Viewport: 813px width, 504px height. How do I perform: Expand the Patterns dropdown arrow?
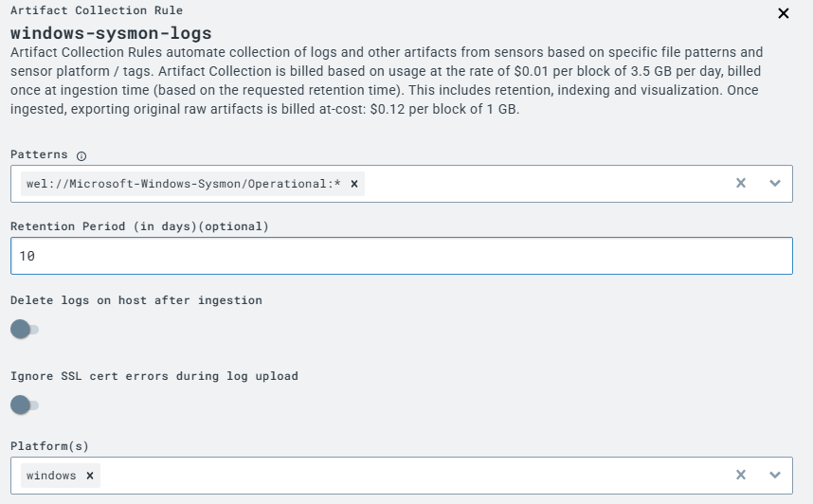(x=775, y=184)
